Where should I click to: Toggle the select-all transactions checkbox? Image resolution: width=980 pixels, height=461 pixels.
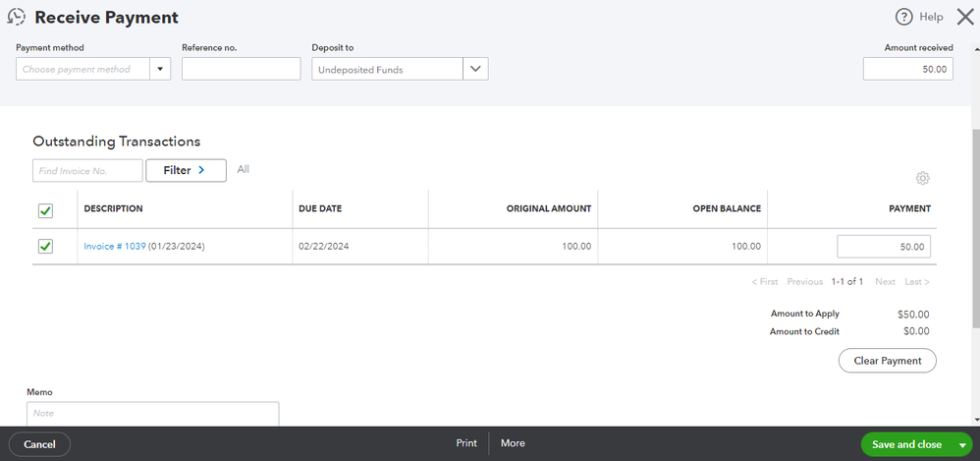point(45,210)
